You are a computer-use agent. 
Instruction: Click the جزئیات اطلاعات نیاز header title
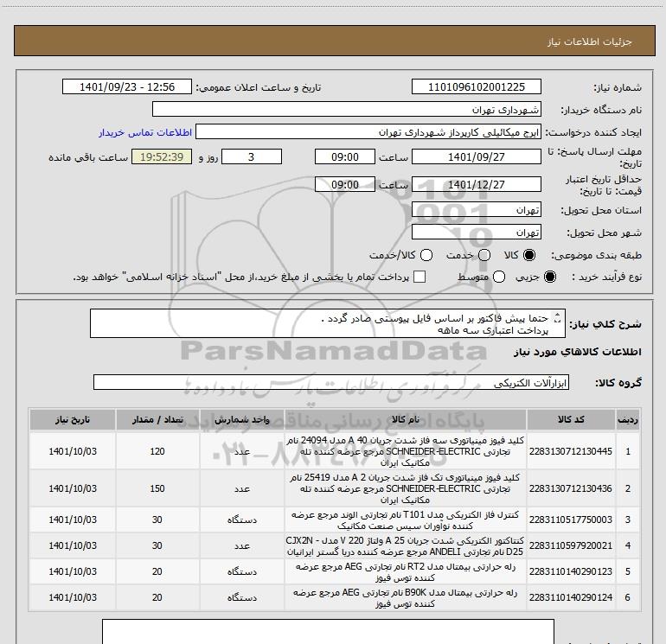(x=590, y=41)
